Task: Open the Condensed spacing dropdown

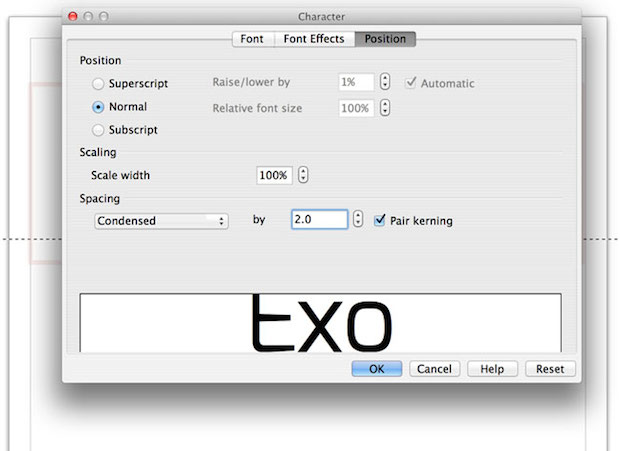Action: point(162,221)
